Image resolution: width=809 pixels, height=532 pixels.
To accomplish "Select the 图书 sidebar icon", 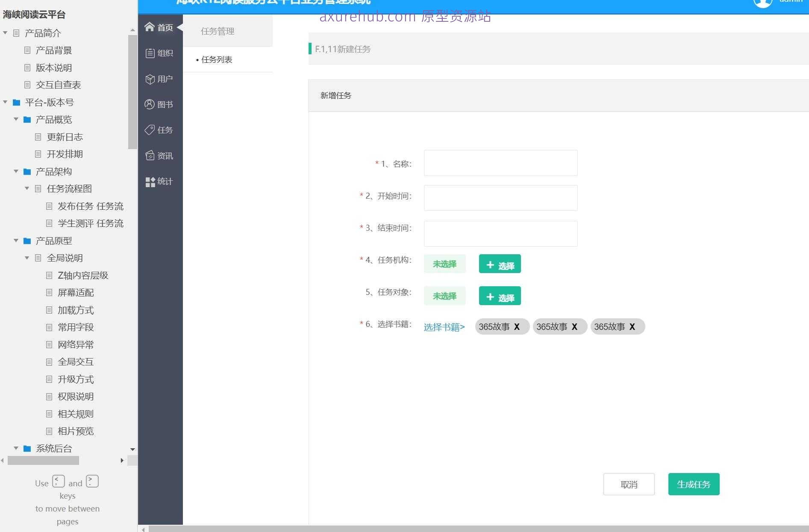I will [160, 104].
